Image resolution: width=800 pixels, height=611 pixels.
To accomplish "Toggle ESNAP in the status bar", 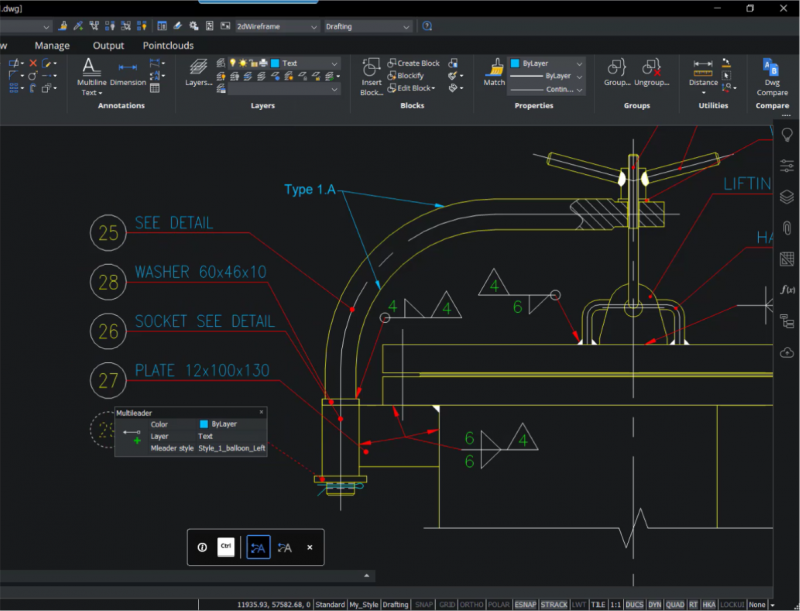I will click(525, 604).
